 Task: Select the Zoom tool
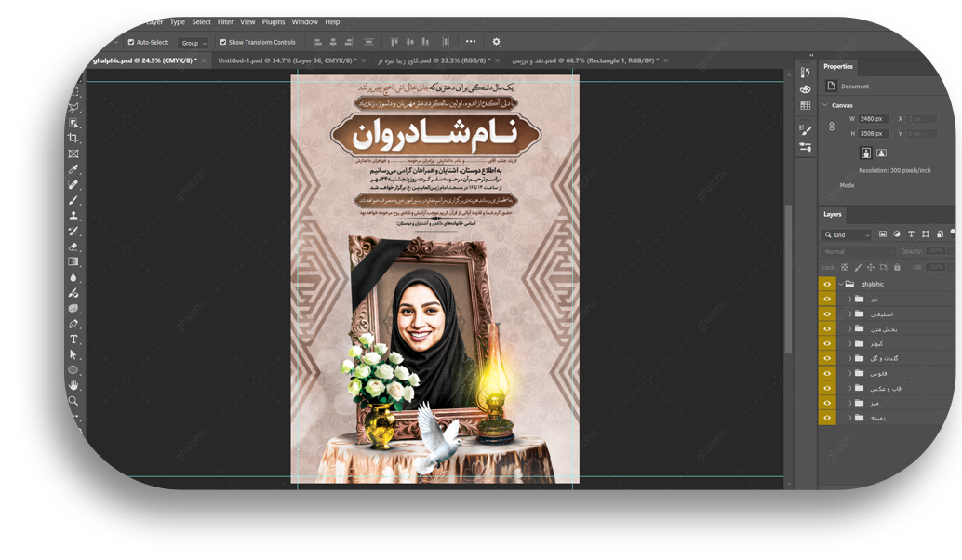click(73, 401)
